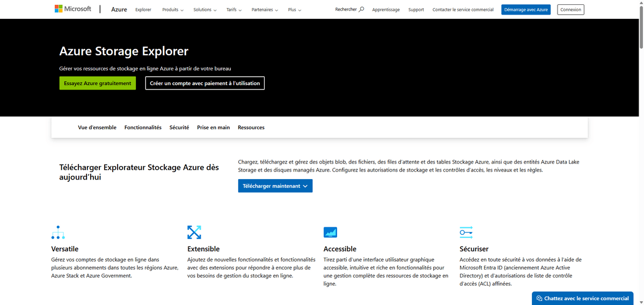Go to the Azure home link
644x305 pixels.
(x=119, y=10)
